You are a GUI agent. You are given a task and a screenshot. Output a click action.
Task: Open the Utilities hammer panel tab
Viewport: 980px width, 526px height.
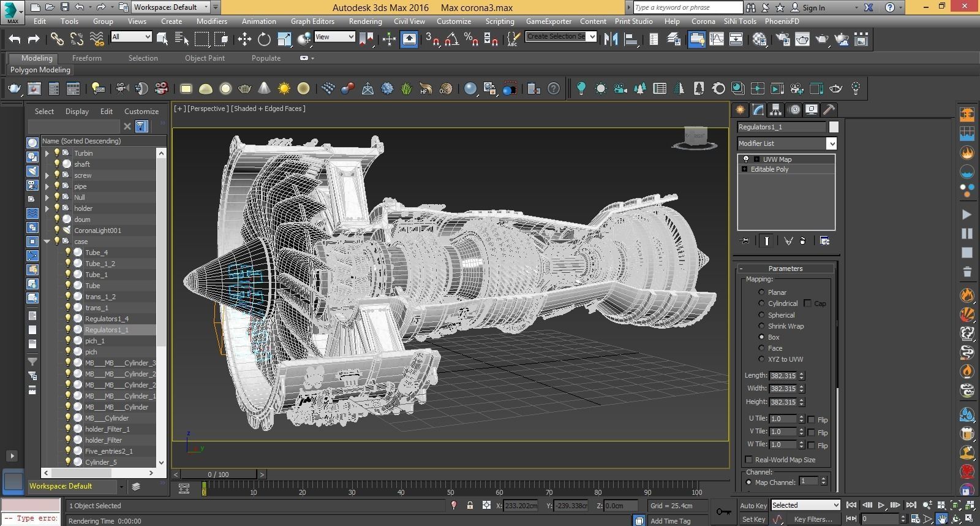pos(829,110)
